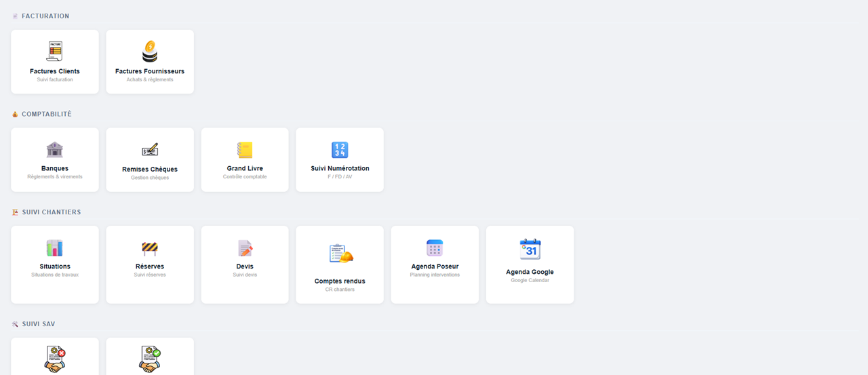Click the Remises Chèques cheque icon
This screenshot has width=868, height=375.
(150, 150)
